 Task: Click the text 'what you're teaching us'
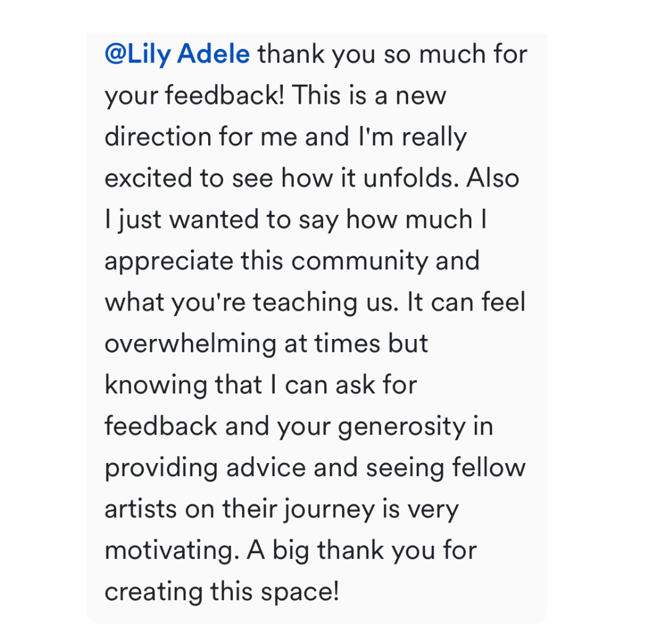pyautogui.click(x=248, y=302)
